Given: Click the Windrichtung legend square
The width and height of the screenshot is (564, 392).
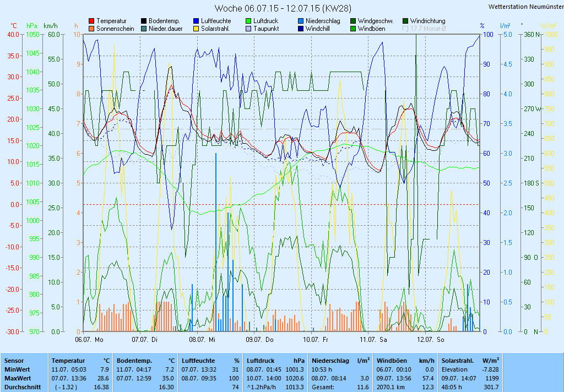Looking at the screenshot, I should pos(405,21).
